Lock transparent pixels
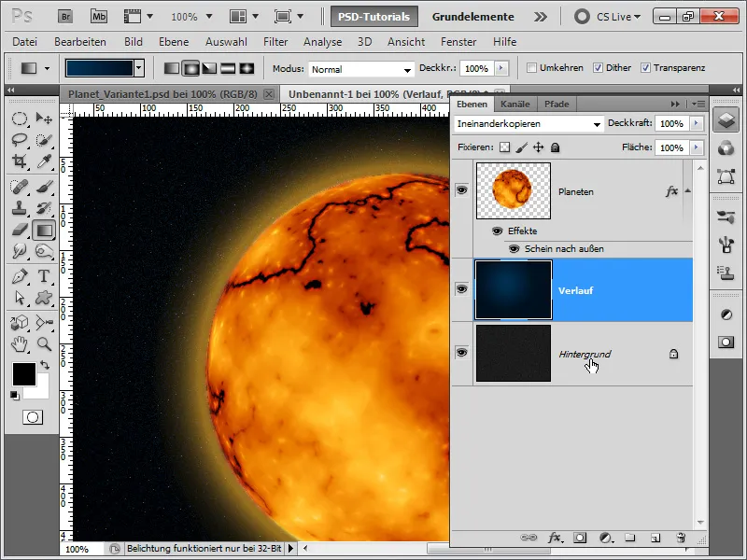The width and height of the screenshot is (747, 560). 504,147
